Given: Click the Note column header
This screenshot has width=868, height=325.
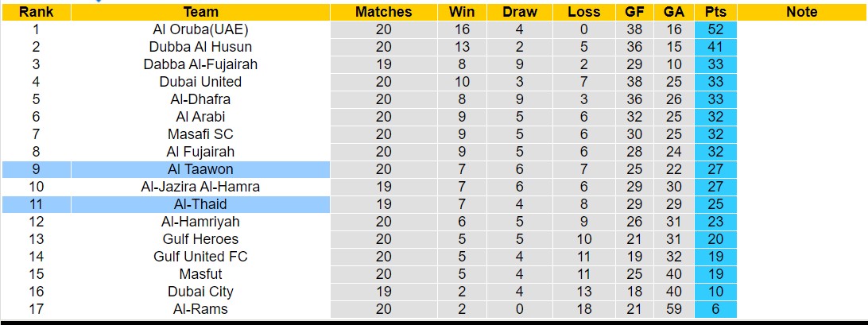Looking at the screenshot, I should (x=801, y=12).
